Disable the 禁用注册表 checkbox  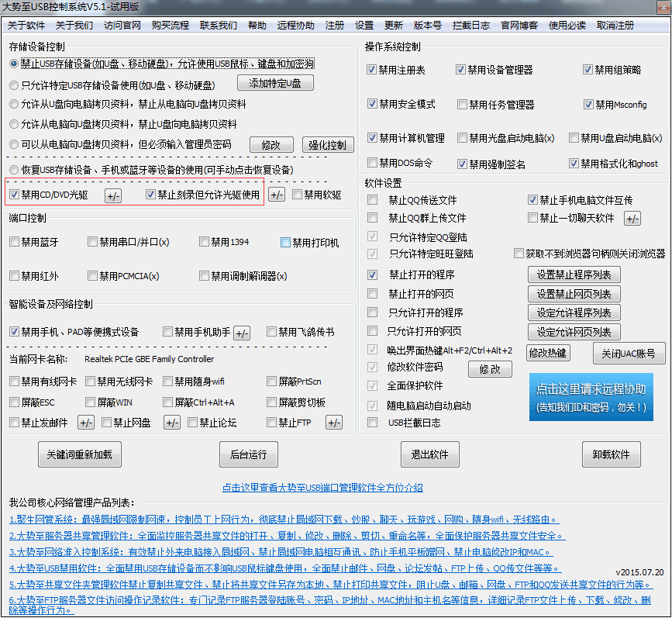371,69
